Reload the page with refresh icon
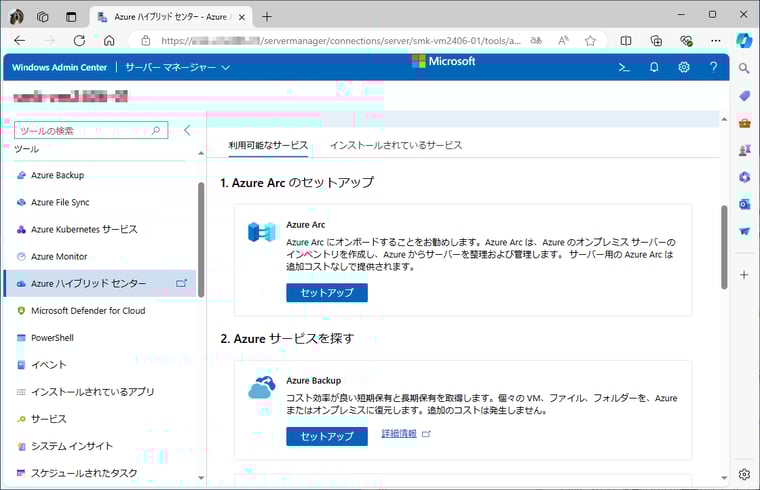 (x=79, y=41)
